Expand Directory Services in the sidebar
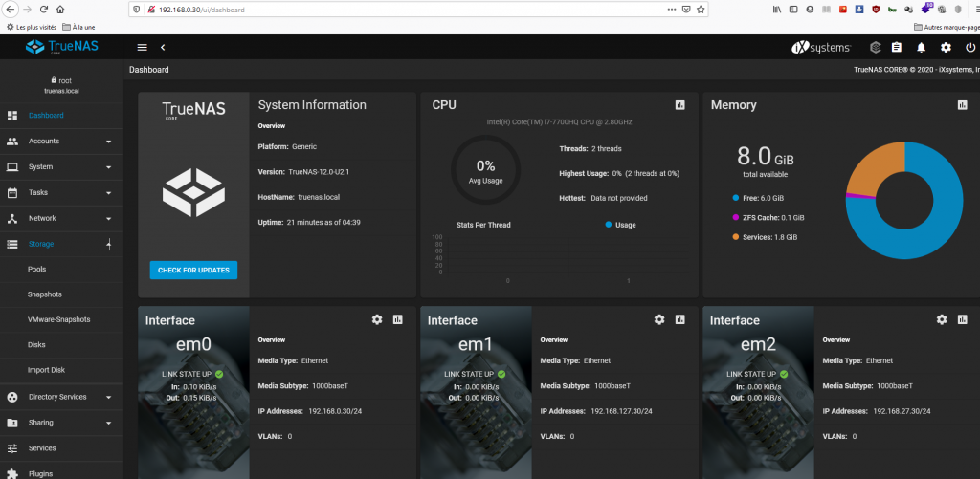 tap(61, 397)
